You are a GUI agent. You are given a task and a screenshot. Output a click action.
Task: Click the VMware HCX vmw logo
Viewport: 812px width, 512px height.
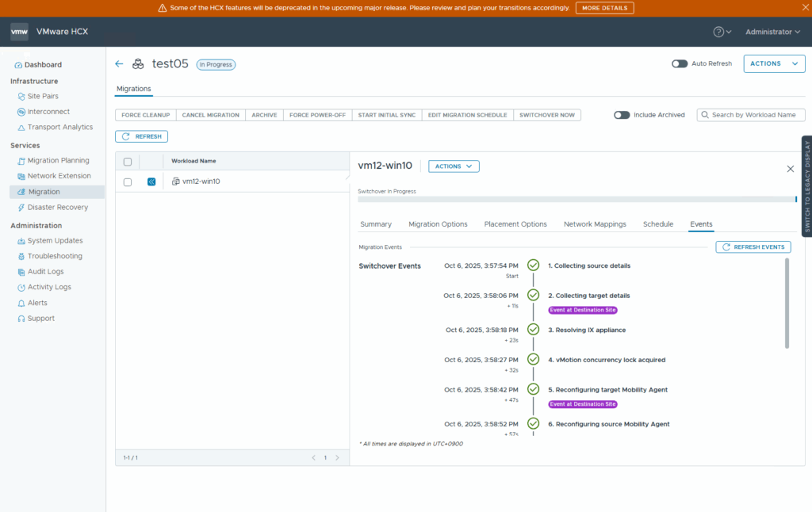(x=20, y=32)
